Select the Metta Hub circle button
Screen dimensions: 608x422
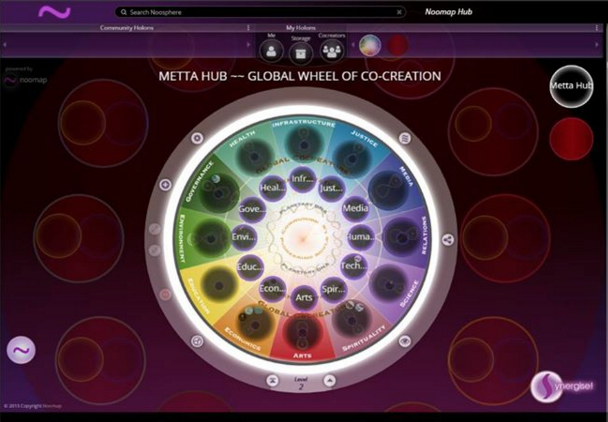tap(572, 87)
